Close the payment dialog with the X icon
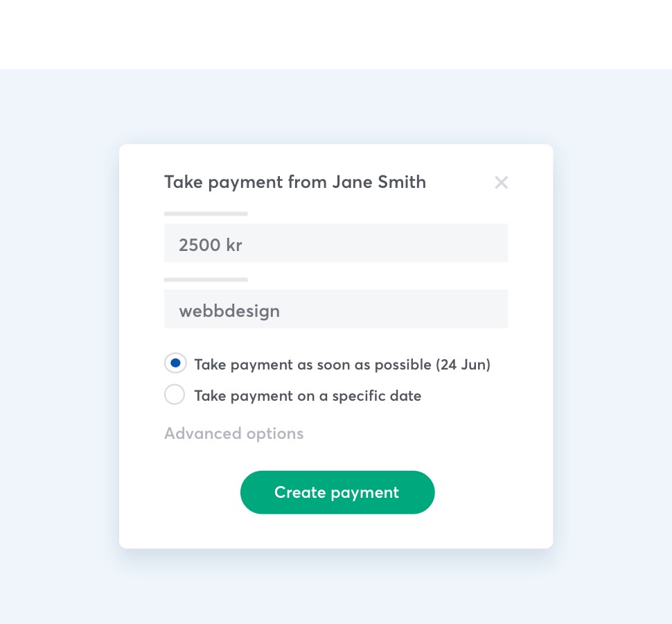The image size is (672, 624). coord(502,182)
